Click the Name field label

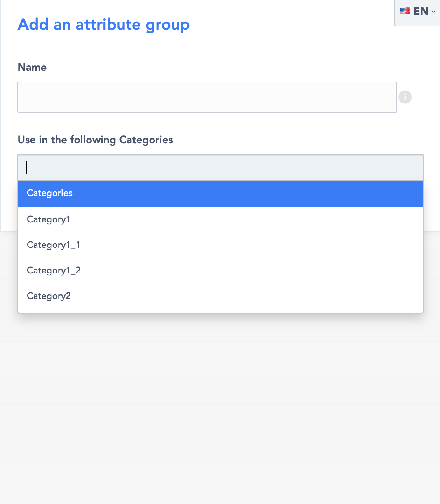click(32, 68)
